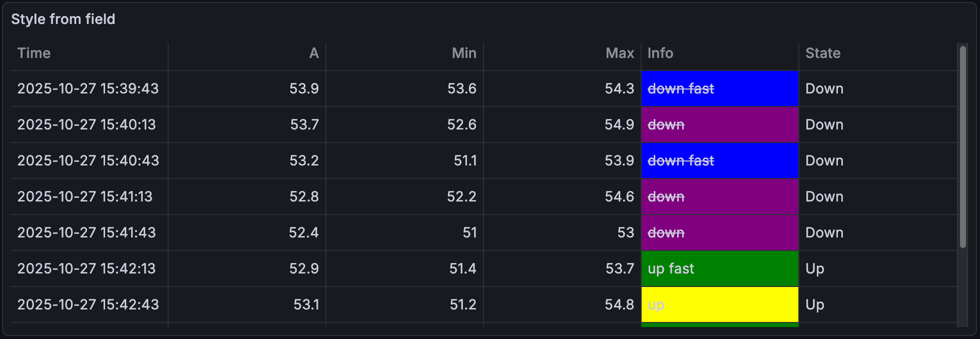Select purple 'down' cell in 15:41:43 row
The width and height of the screenshot is (980, 339).
pos(719,233)
